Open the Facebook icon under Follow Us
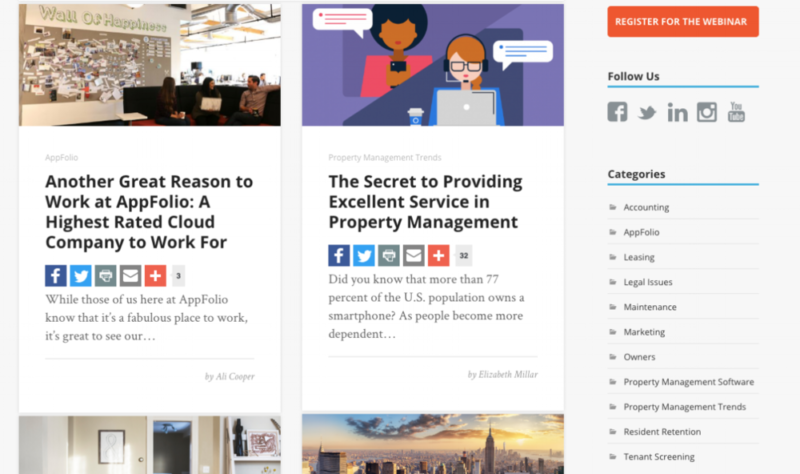This screenshot has width=800, height=474. (617, 112)
